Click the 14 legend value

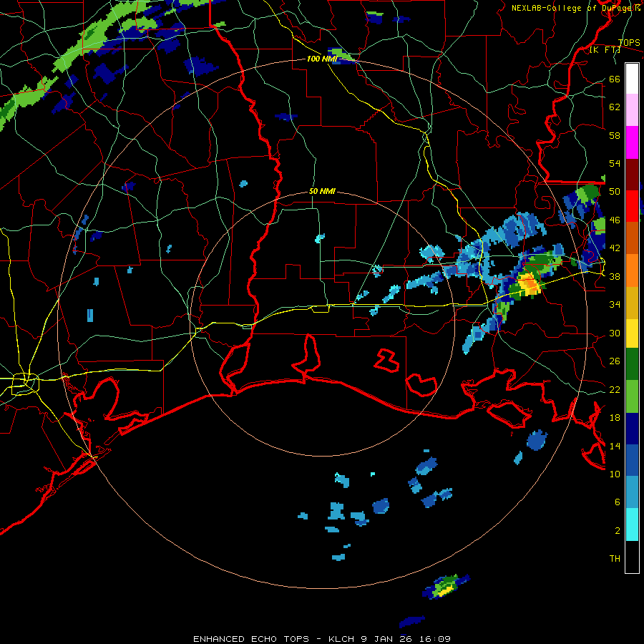pos(615,446)
